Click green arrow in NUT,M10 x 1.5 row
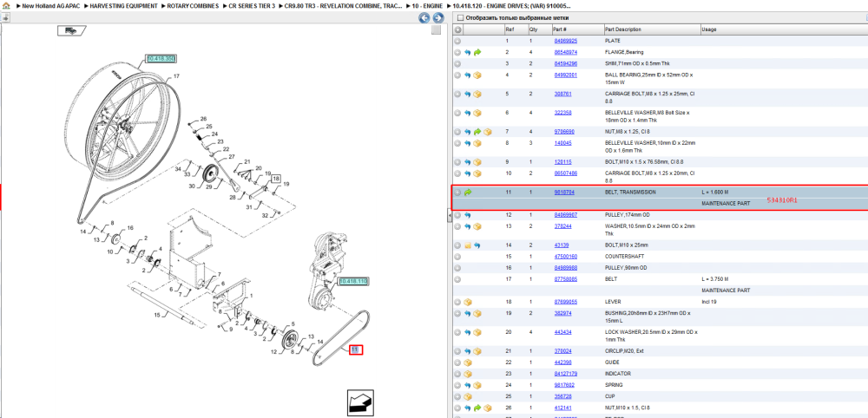The width and height of the screenshot is (868, 418). click(477, 408)
